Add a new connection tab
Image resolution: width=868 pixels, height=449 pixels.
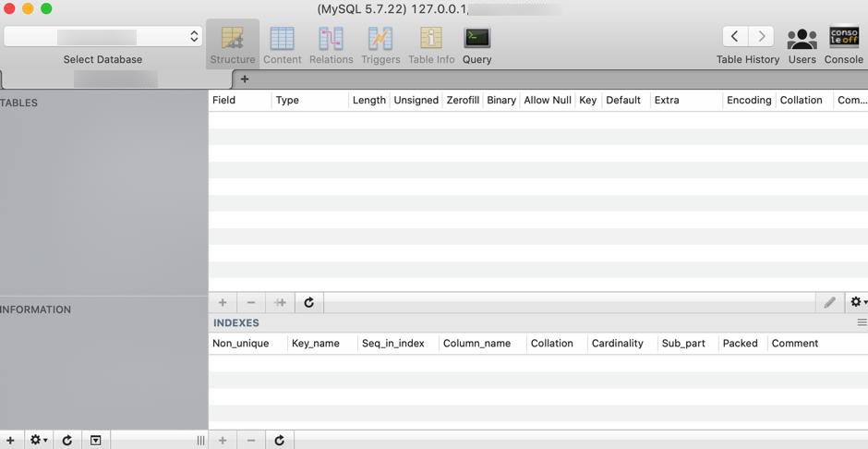pos(244,79)
